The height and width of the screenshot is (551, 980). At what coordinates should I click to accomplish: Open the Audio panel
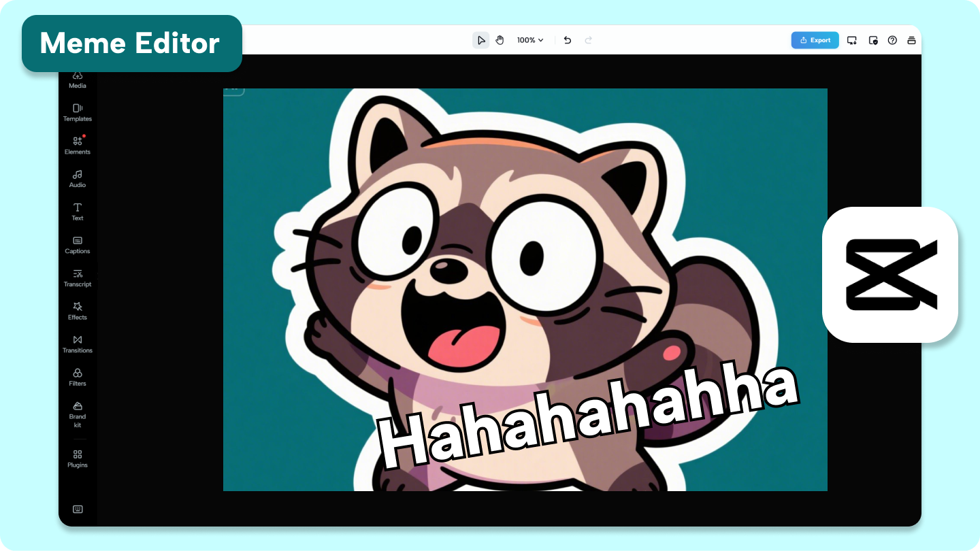78,179
